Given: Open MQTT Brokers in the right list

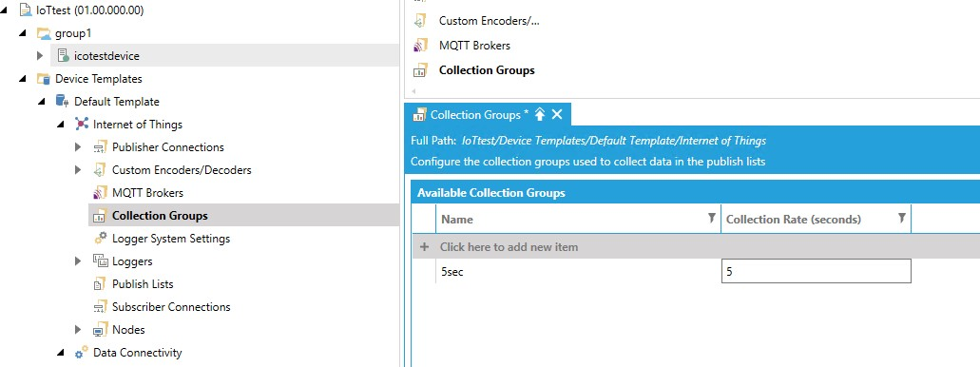Looking at the screenshot, I should (474, 46).
